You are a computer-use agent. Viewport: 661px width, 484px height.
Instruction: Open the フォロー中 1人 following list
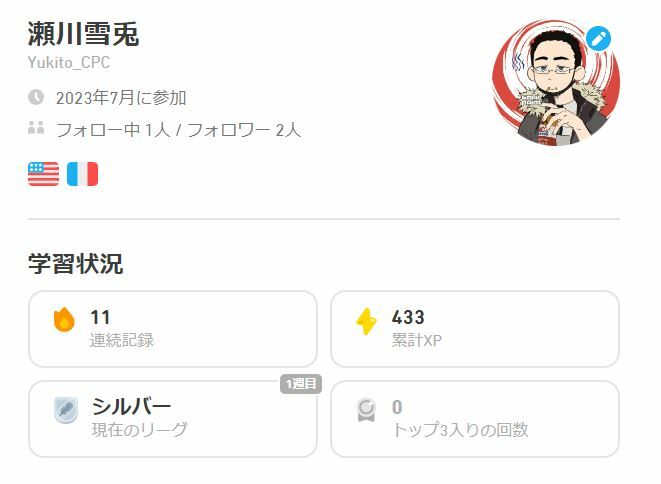click(x=113, y=130)
